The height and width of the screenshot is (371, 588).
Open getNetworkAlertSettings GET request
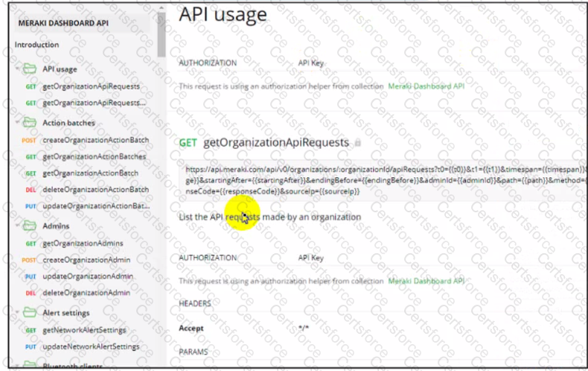point(84,330)
